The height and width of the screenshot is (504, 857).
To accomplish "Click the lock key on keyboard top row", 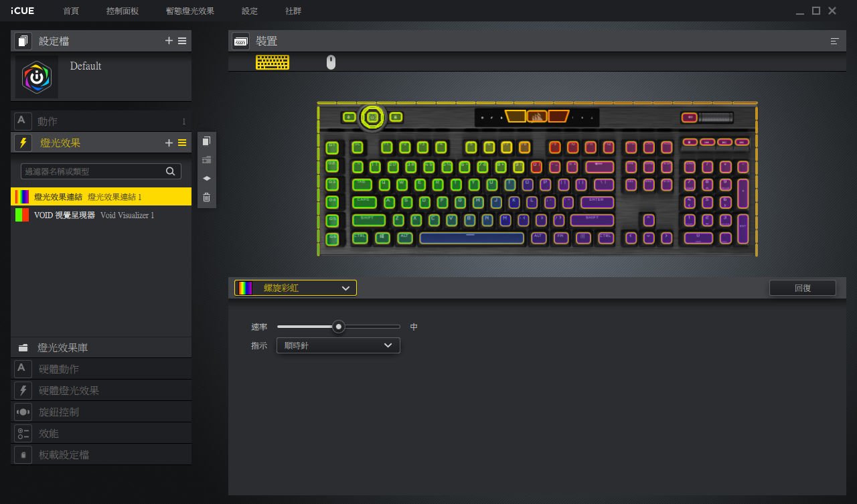I will click(x=396, y=117).
